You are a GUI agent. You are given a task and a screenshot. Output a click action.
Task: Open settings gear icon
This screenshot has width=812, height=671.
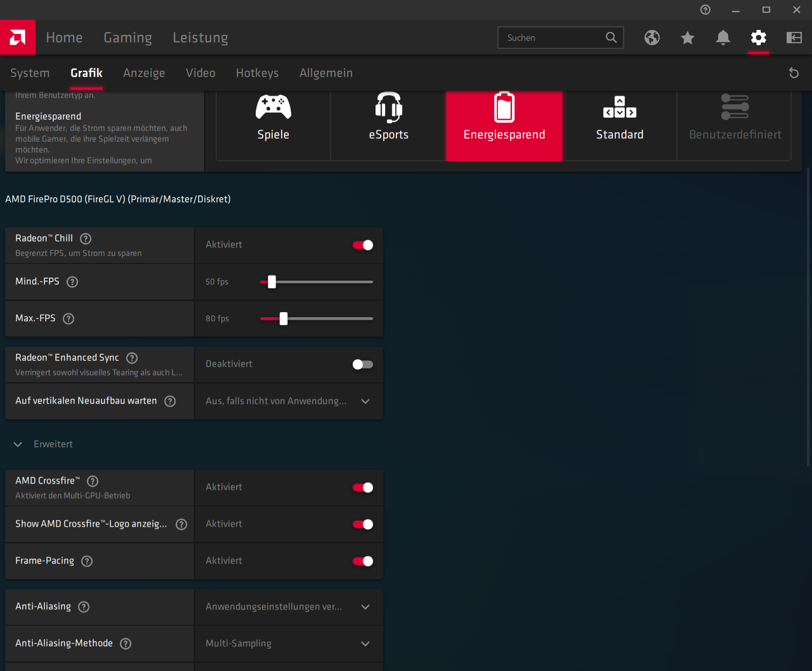759,38
